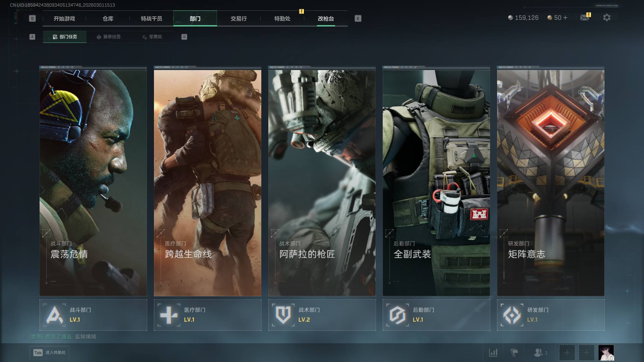Click the 研发部门 diamond emblem icon

point(512,315)
